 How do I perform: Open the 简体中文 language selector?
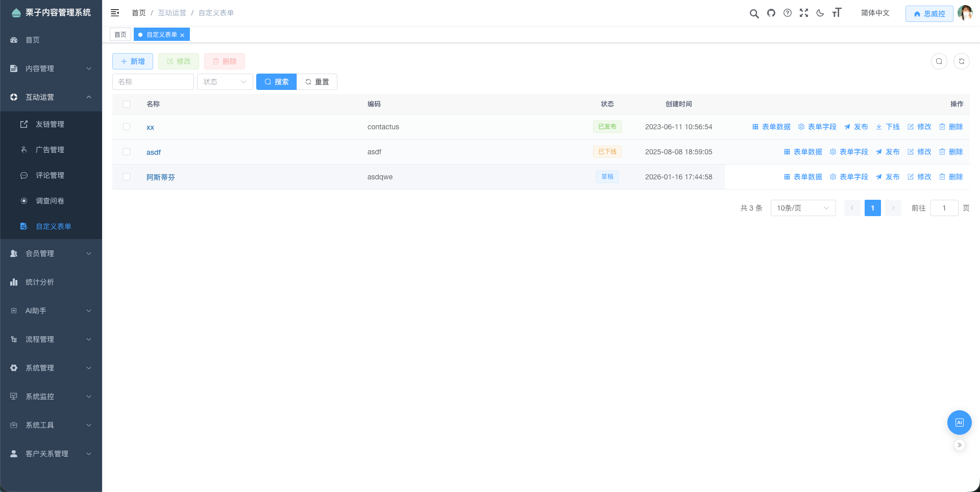click(x=875, y=13)
